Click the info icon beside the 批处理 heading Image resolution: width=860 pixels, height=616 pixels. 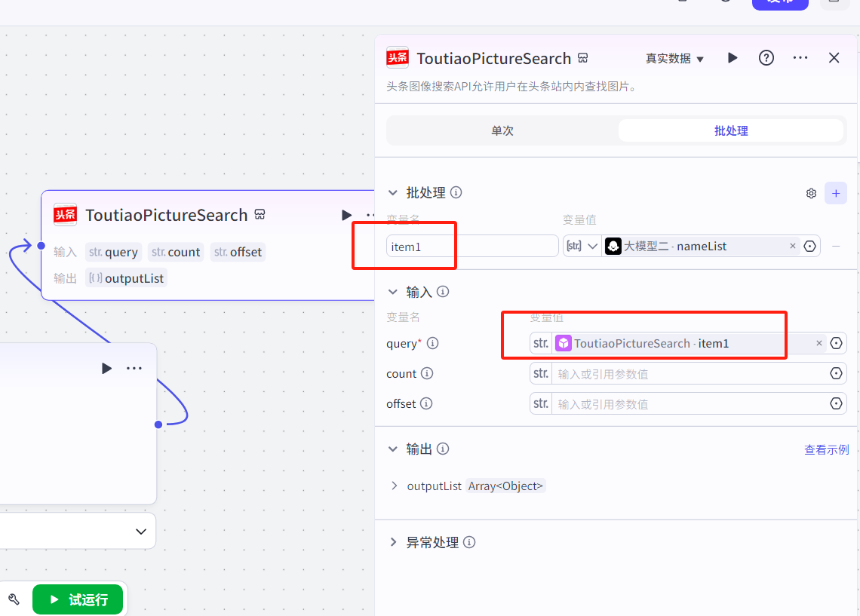tap(456, 192)
